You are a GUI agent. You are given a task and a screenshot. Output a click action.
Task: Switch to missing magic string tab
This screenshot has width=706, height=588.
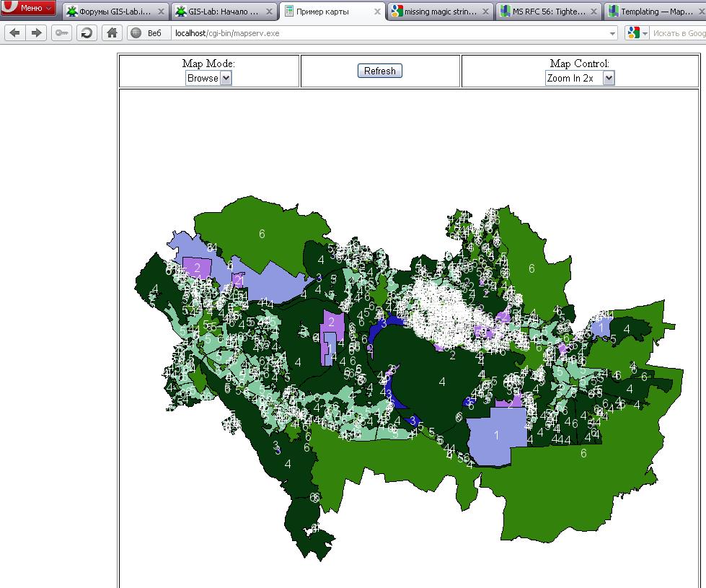(x=440, y=12)
